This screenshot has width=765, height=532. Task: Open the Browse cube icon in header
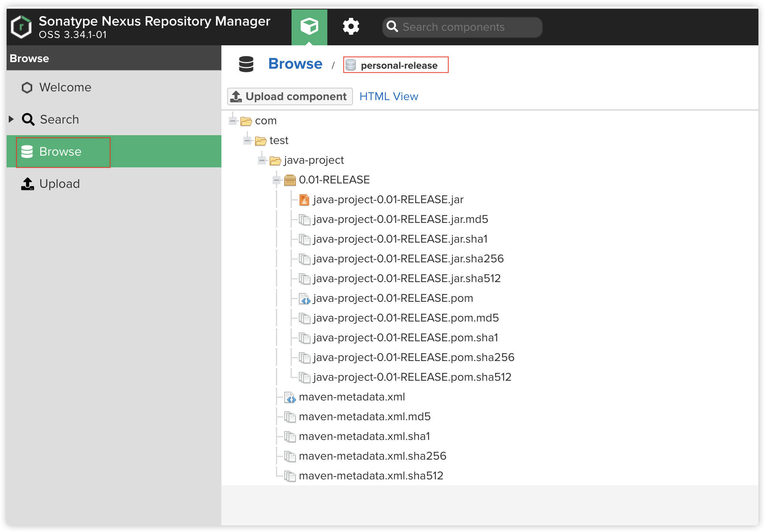pos(309,27)
